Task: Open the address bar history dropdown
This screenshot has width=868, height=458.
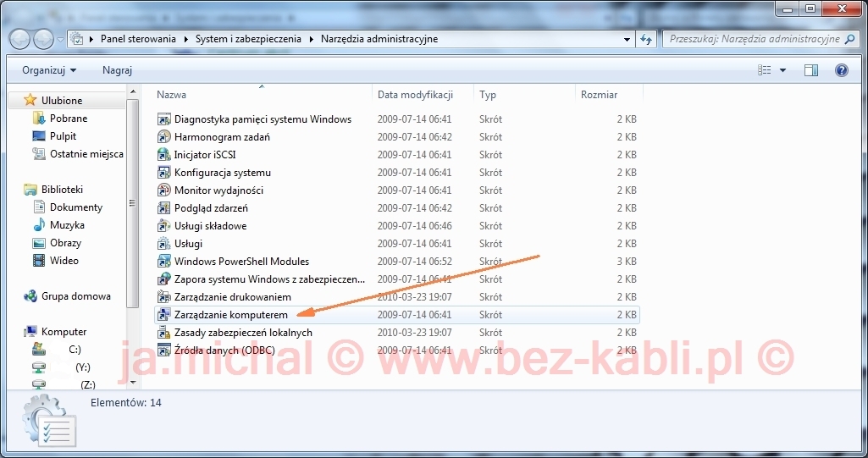Action: point(628,39)
